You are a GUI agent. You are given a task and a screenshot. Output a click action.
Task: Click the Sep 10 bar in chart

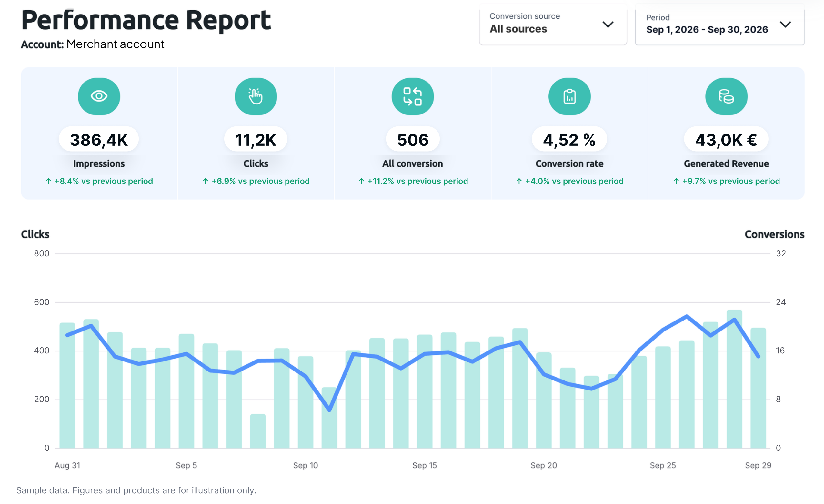coord(306,402)
